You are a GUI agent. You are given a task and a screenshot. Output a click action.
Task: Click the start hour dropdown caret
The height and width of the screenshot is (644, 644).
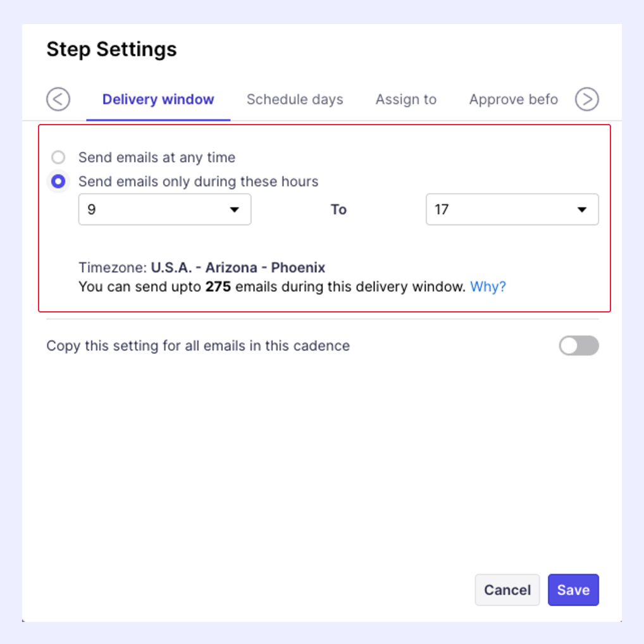point(234,210)
